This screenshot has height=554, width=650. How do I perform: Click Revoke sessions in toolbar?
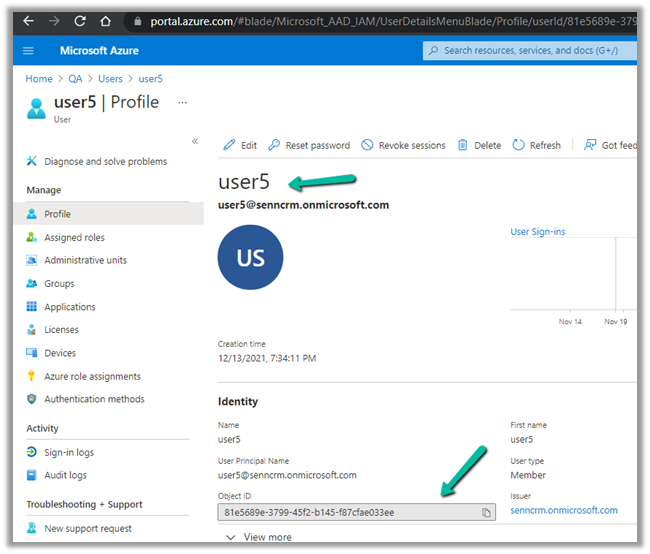(403, 145)
